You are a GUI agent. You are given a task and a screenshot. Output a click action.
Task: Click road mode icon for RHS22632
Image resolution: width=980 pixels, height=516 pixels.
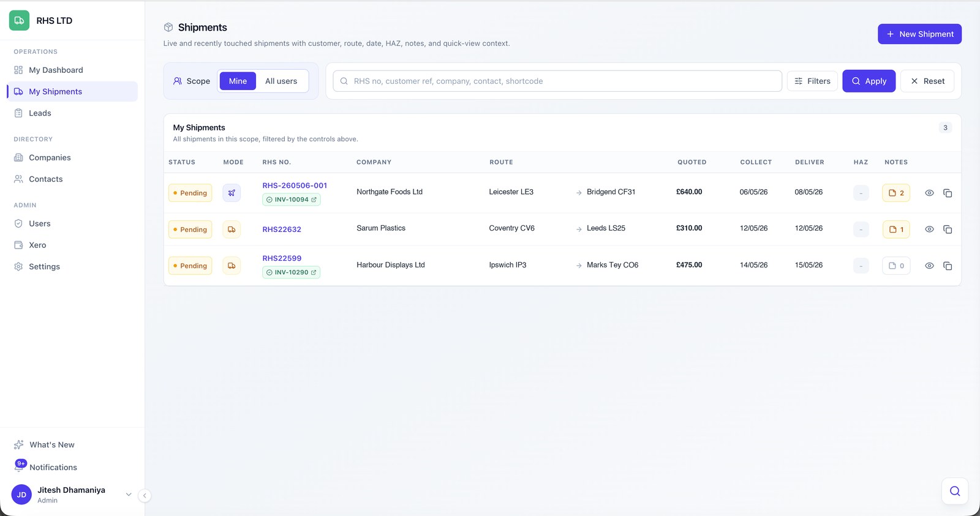coord(232,230)
